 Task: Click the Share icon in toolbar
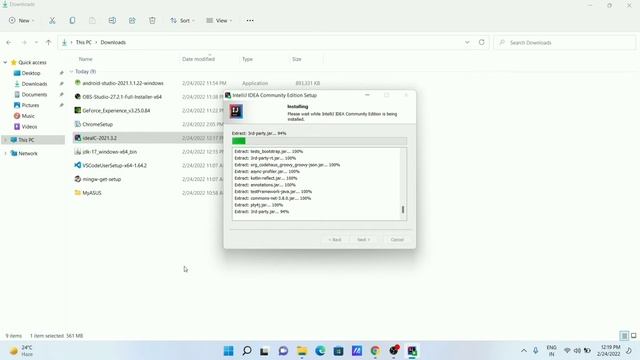pyautogui.click(x=132, y=20)
